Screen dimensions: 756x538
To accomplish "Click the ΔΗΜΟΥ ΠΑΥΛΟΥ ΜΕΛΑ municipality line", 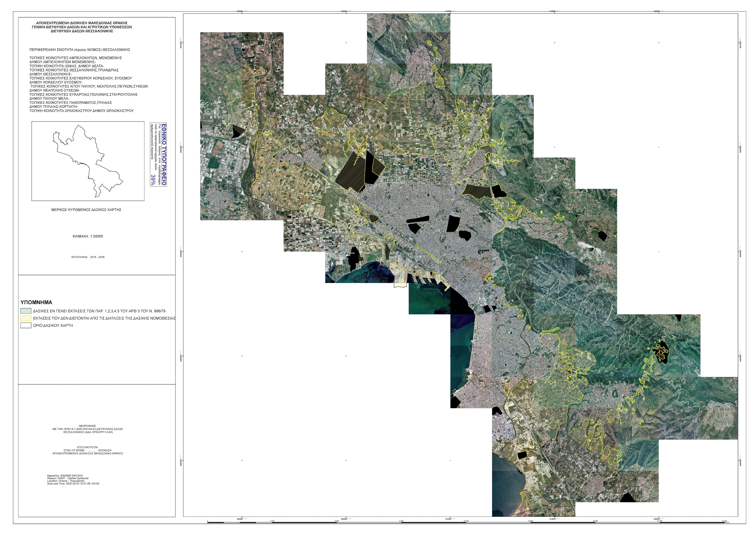I will [49, 98].
